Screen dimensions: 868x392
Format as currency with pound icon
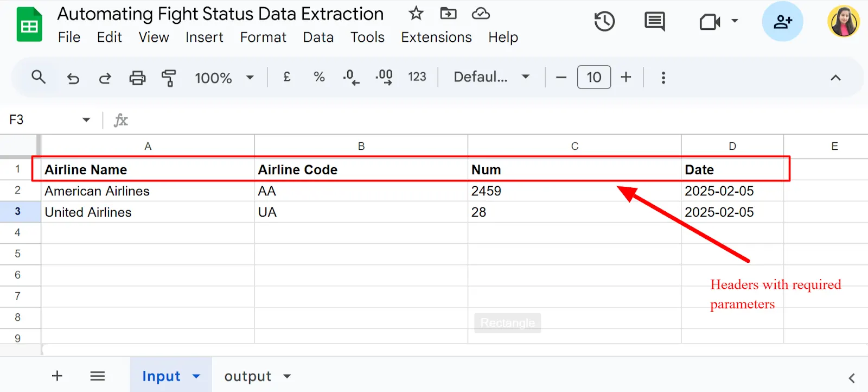(287, 77)
